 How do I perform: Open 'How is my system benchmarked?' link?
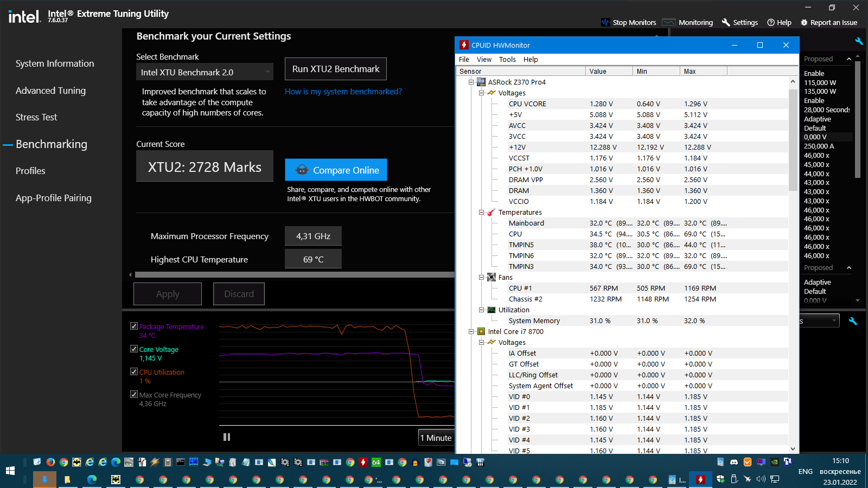click(343, 92)
